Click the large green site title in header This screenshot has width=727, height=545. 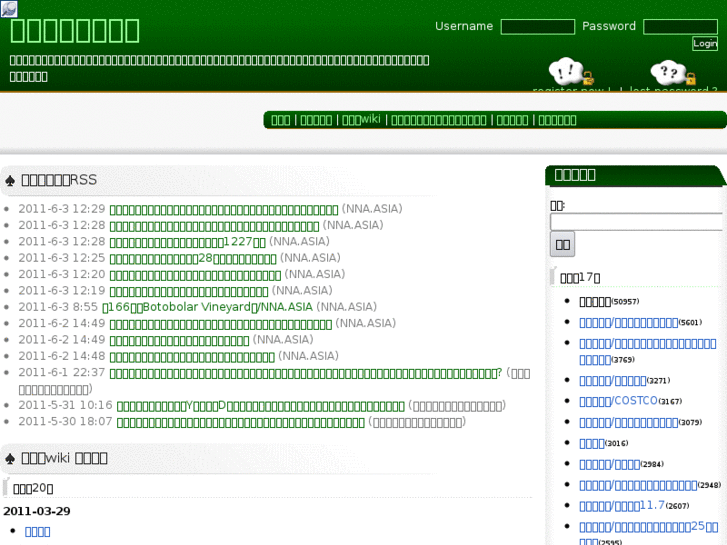(75, 31)
